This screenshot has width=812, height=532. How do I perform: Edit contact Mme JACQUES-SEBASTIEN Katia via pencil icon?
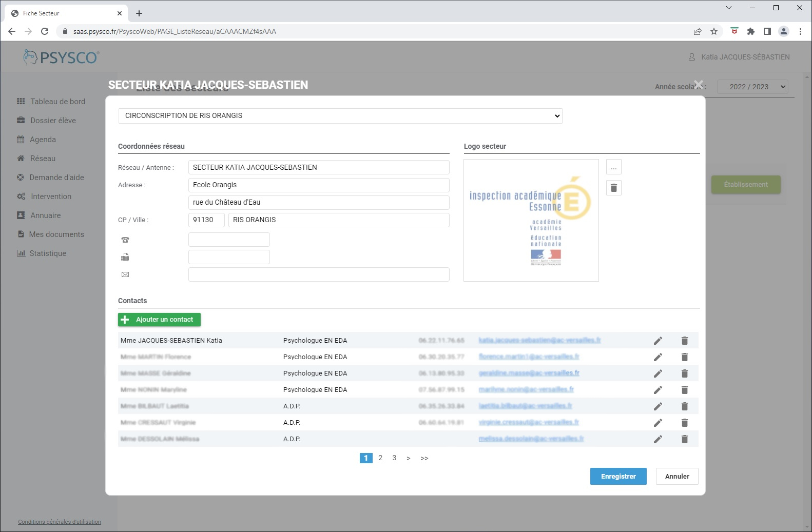(x=658, y=341)
